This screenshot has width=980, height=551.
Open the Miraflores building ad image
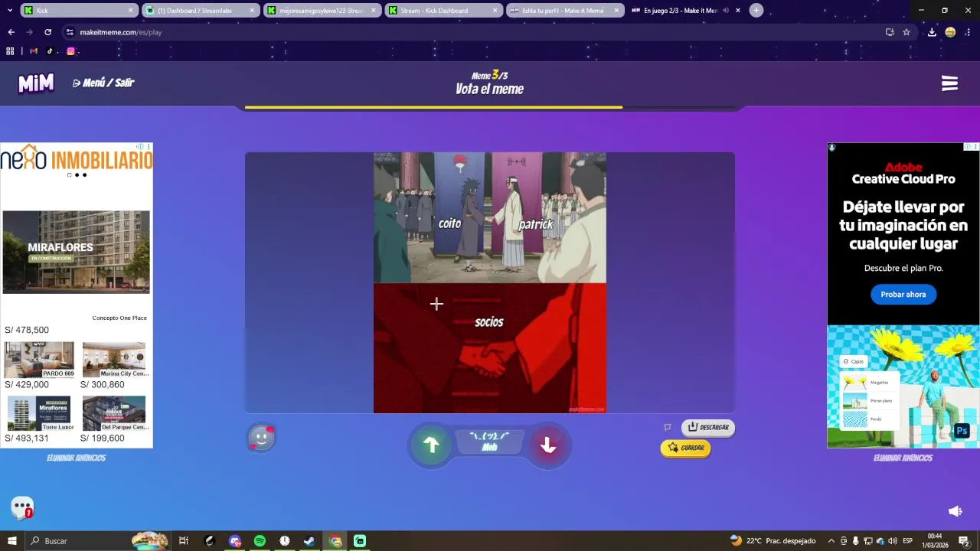click(76, 252)
